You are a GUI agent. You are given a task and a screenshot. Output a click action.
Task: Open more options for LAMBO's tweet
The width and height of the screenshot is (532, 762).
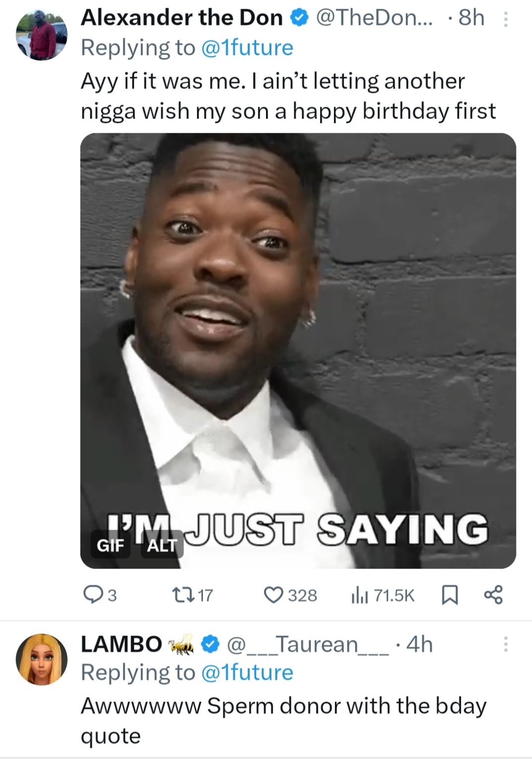[506, 644]
